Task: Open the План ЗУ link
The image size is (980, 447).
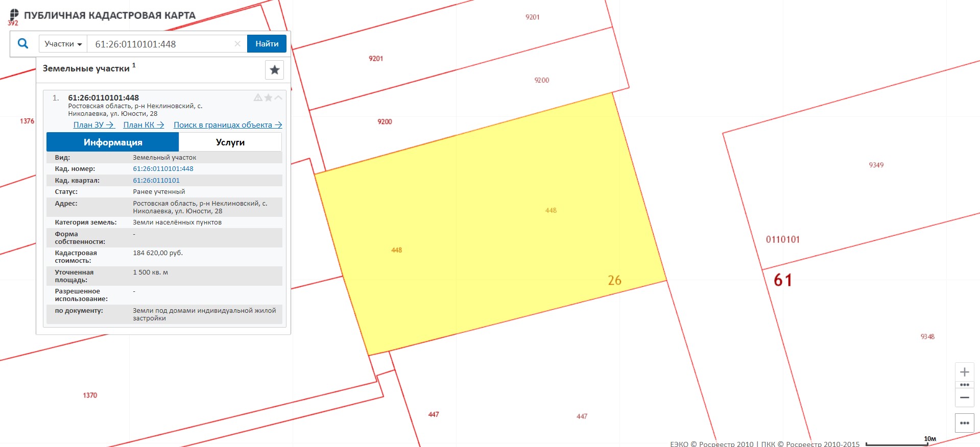Action: tap(93, 125)
